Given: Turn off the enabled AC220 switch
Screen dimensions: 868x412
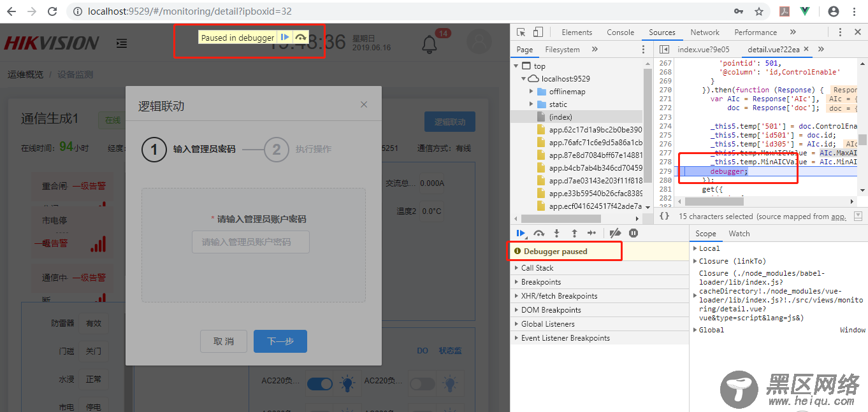Looking at the screenshot, I should 320,384.
